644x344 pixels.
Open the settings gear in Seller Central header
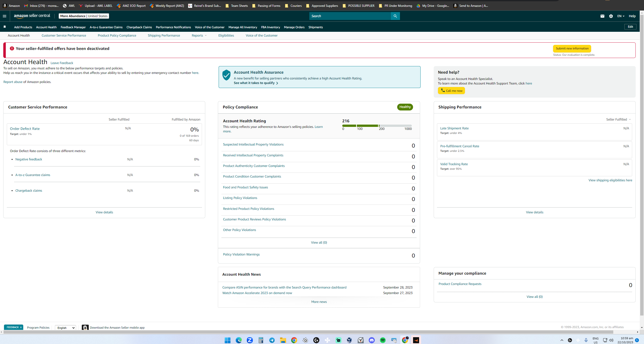pos(611,16)
